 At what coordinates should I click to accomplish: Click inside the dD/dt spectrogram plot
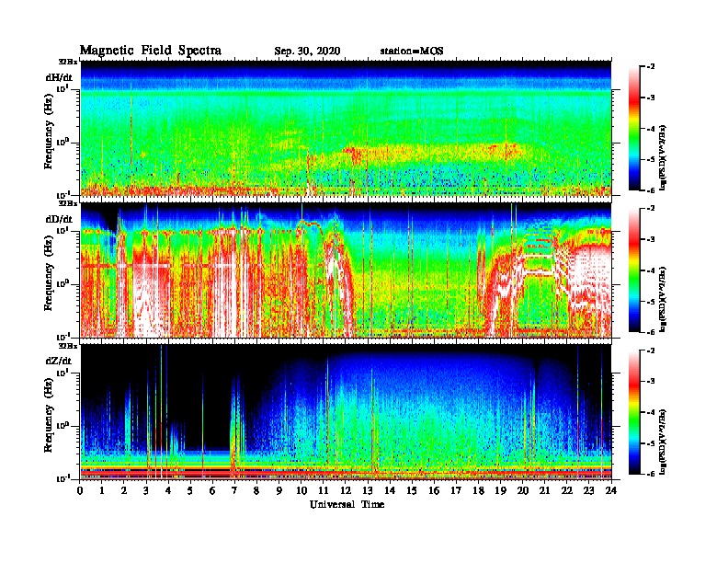click(346, 270)
